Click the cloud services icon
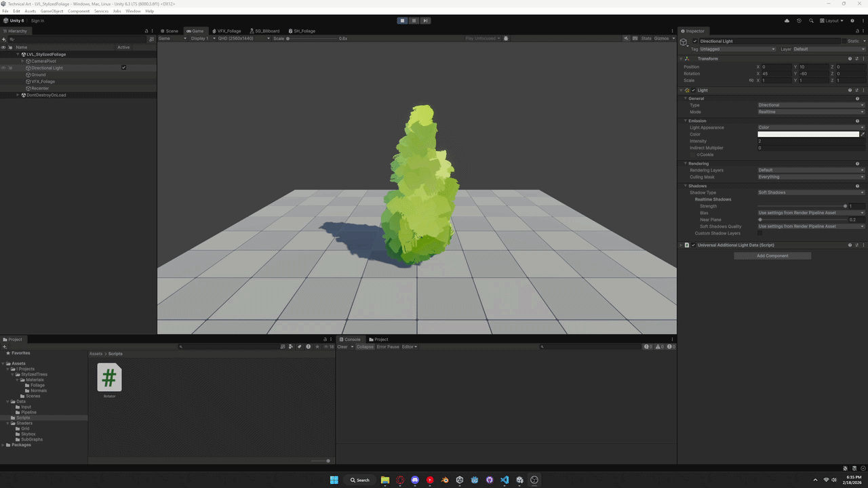Viewport: 868px width, 488px height. tap(787, 20)
